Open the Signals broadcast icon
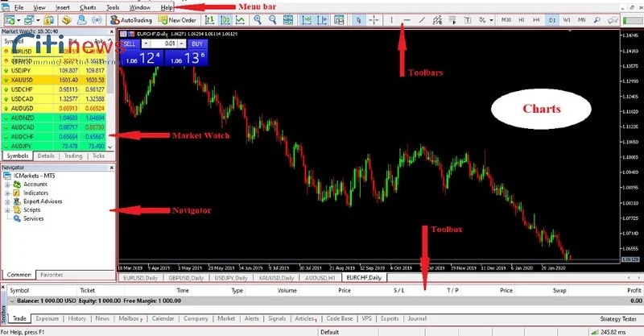 pos(97,19)
